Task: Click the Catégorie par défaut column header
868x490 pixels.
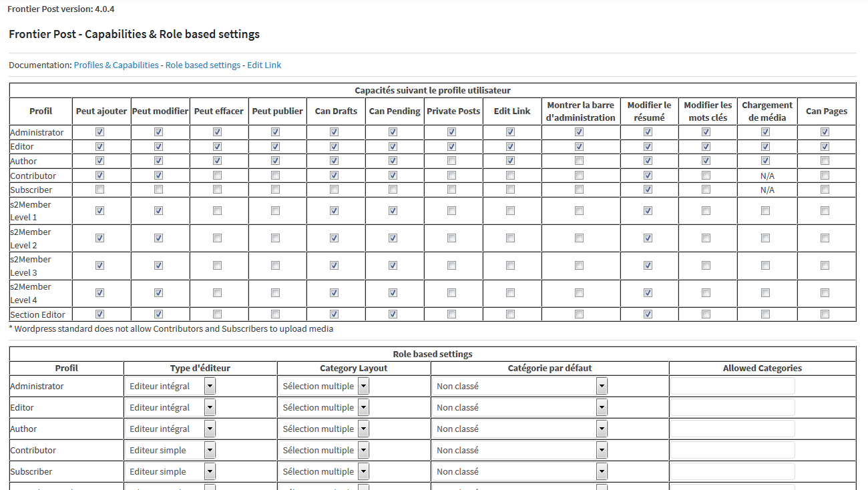Action: [x=550, y=368]
